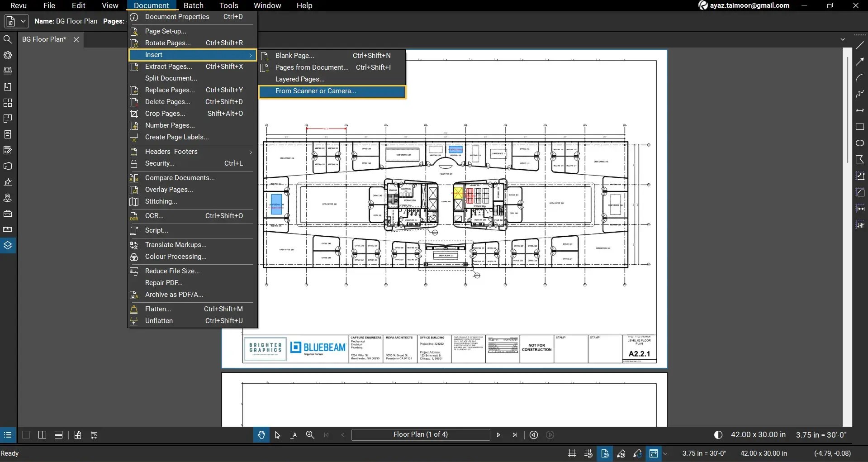The width and height of the screenshot is (868, 462).
Task: Select Layered Pages from the Insert submenu
Action: tap(300, 79)
